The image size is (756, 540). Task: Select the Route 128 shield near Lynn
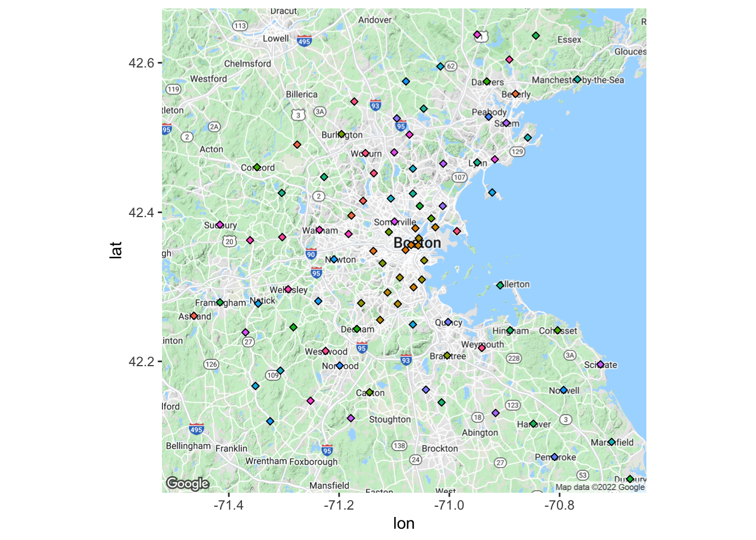(x=517, y=151)
